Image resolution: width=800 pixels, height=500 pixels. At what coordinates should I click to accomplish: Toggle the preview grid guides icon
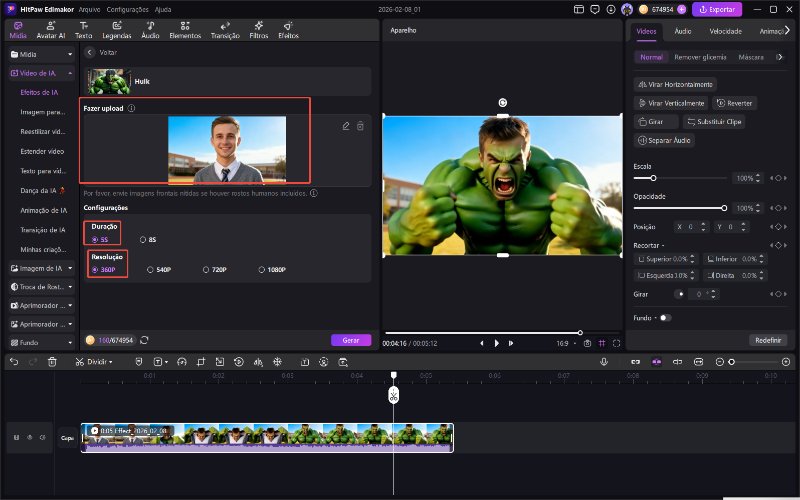(602, 343)
